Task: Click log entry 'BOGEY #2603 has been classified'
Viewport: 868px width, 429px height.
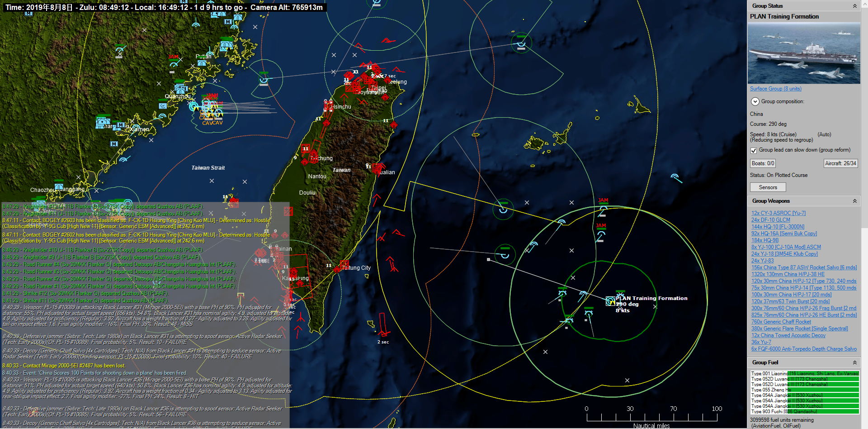Action: point(136,224)
